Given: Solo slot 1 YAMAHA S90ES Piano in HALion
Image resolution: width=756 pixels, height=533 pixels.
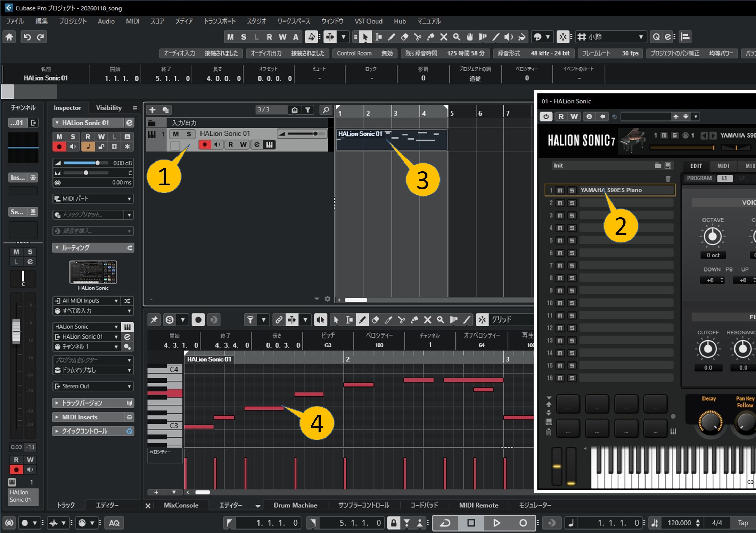Looking at the screenshot, I should point(572,190).
